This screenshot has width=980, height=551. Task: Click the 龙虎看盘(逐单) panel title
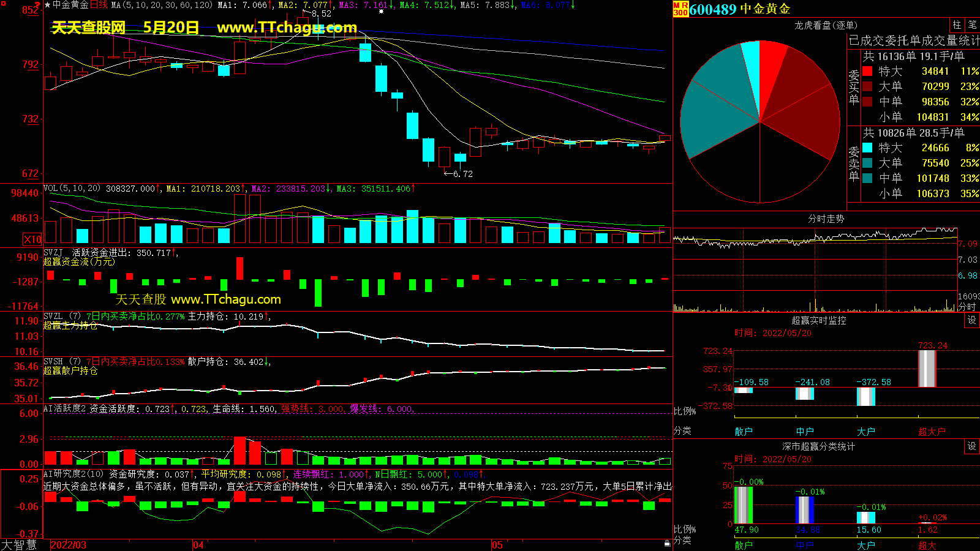coord(826,25)
